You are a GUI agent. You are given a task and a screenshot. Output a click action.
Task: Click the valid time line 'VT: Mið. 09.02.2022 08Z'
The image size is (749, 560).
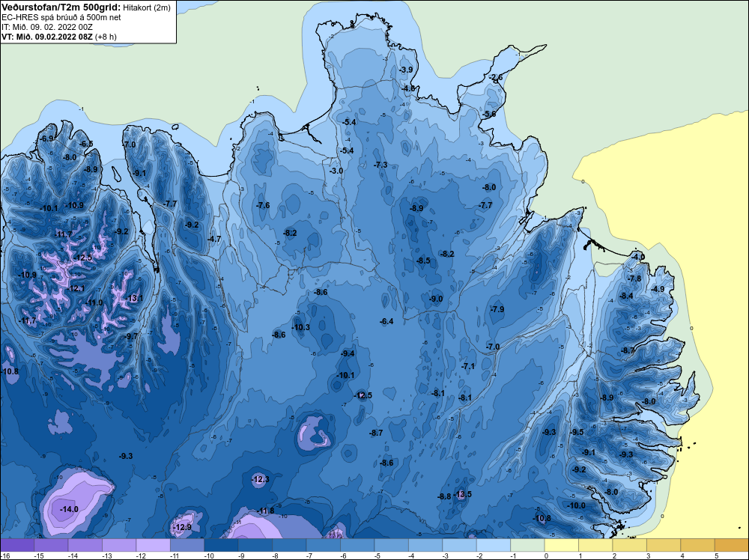tap(47, 37)
